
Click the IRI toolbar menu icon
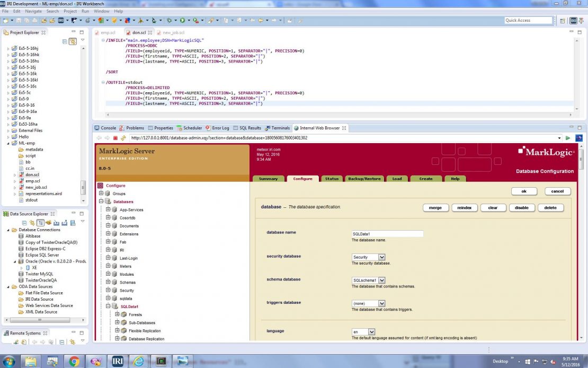pyautogui.click(x=61, y=20)
